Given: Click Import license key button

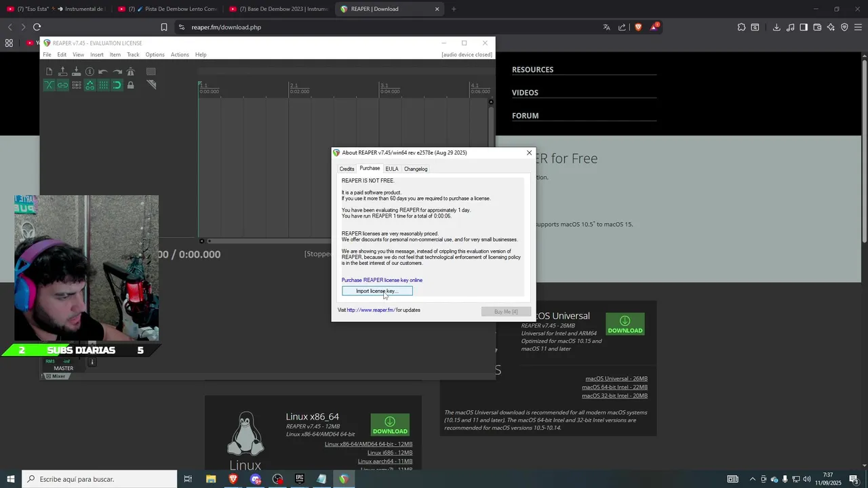Looking at the screenshot, I should [377, 291].
